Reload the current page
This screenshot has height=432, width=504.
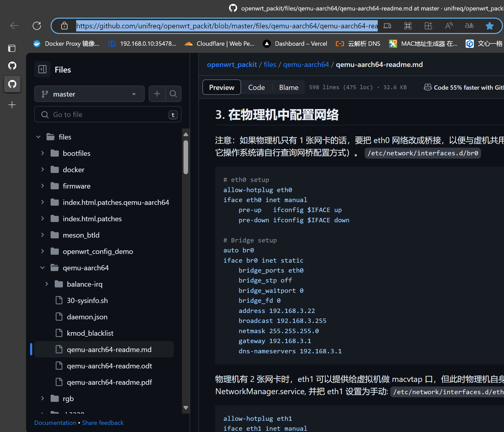click(x=37, y=26)
